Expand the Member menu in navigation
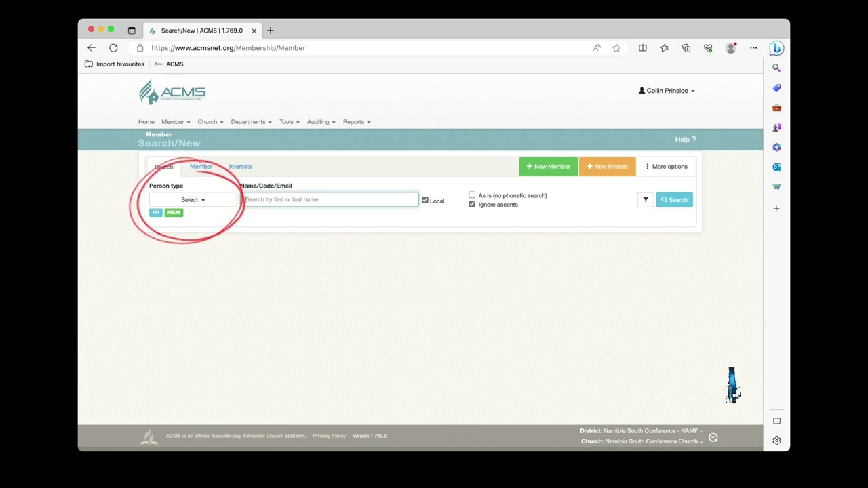Viewport: 868px width, 488px height. pyautogui.click(x=176, y=122)
